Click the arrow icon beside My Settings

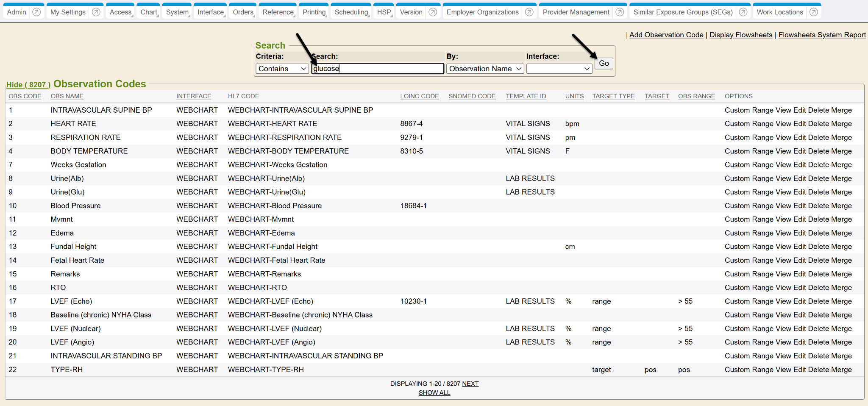click(96, 12)
